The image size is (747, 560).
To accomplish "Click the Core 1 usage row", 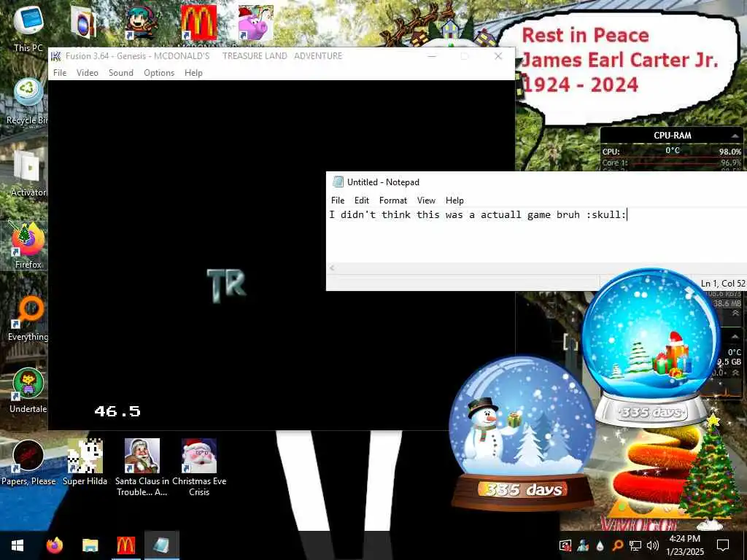I will [x=672, y=163].
